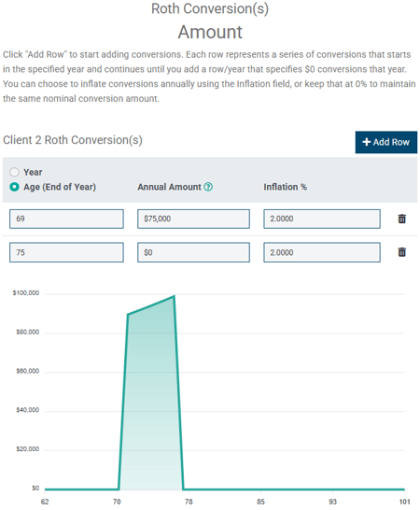Edit first row inflation 2.0000 field
Image resolution: width=420 pixels, height=510 pixels.
coord(322,219)
